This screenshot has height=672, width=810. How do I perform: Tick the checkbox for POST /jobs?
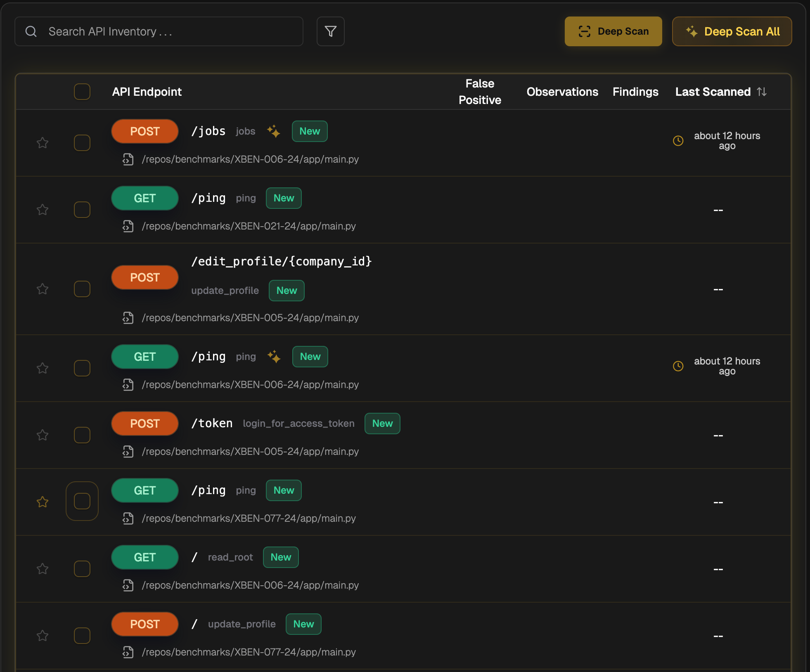pyautogui.click(x=82, y=143)
